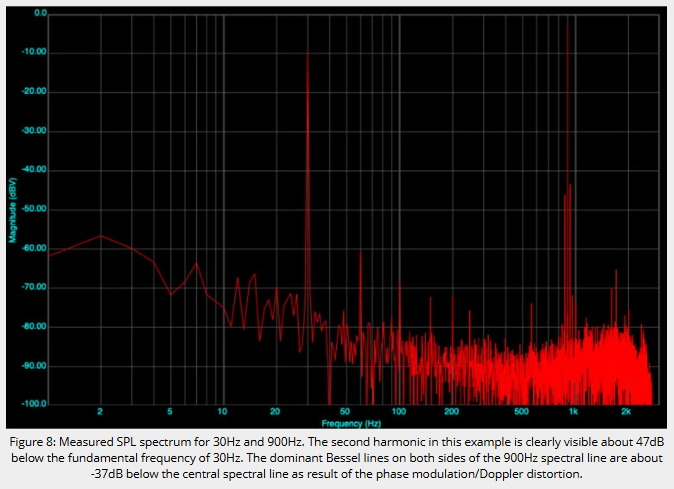This screenshot has height=489, width=674.
Task: Click the -100.0 magnitude tick label
Action: [34, 404]
